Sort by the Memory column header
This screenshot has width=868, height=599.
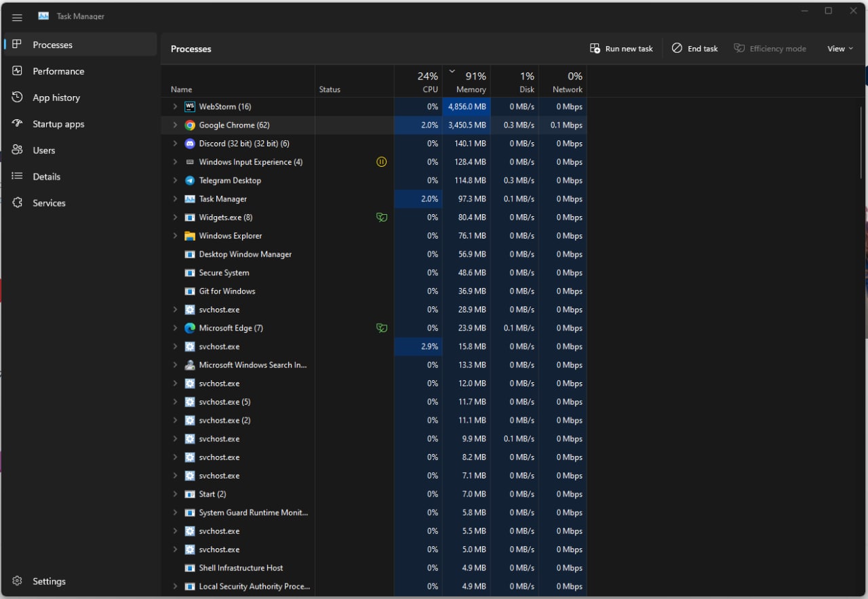(467, 81)
